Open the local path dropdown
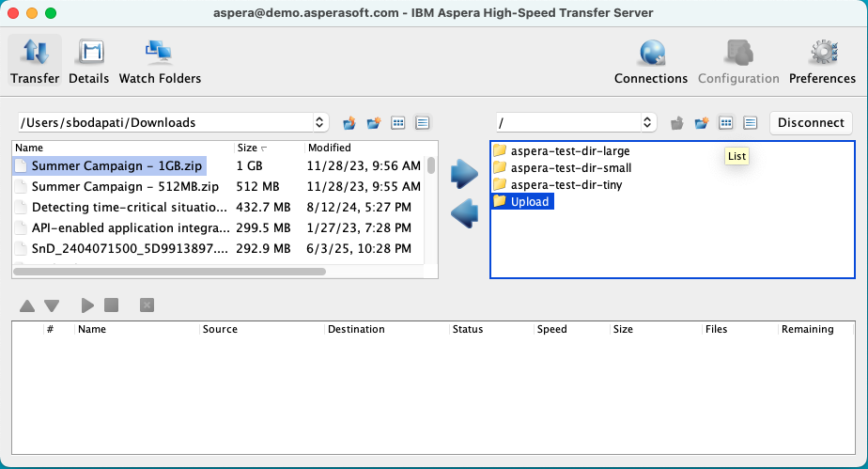The image size is (868, 469). coord(319,122)
